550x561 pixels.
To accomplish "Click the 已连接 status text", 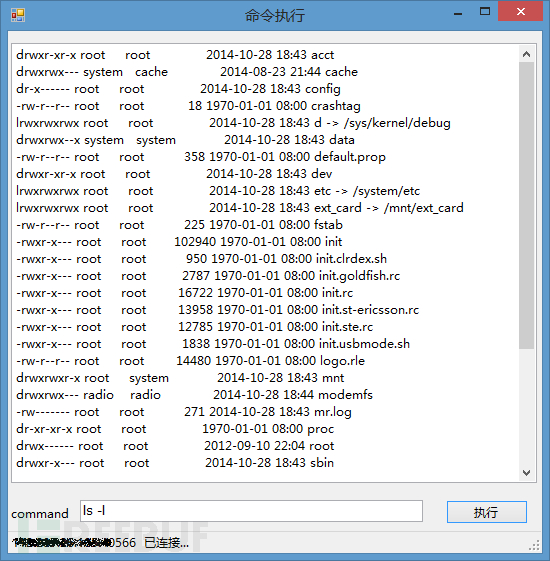I will pyautogui.click(x=166, y=543).
